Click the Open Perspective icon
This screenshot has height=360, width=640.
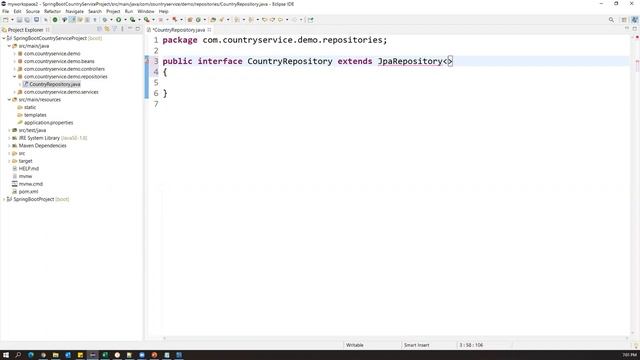click(x=624, y=20)
